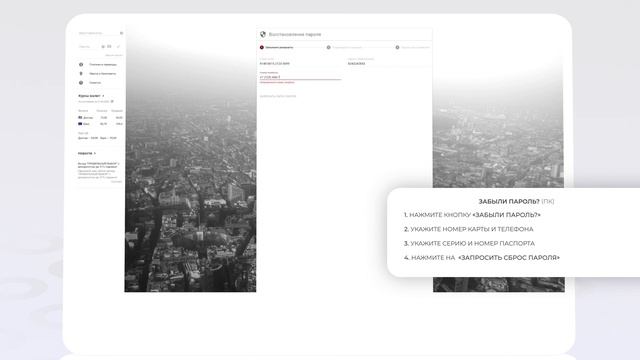The height and width of the screenshot is (360, 640).
Task: Open the payments and transfers sidebar item
Action: (x=98, y=64)
